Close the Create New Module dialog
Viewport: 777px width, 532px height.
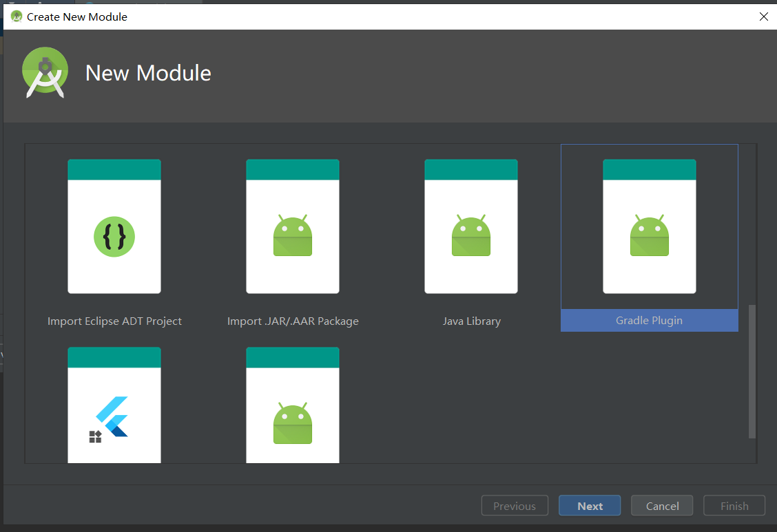(764, 17)
